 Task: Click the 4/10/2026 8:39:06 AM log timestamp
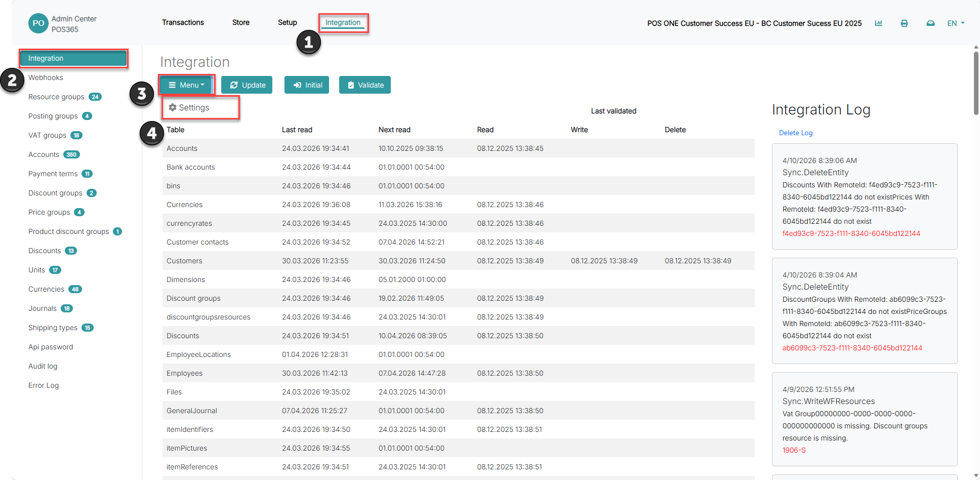pos(820,161)
